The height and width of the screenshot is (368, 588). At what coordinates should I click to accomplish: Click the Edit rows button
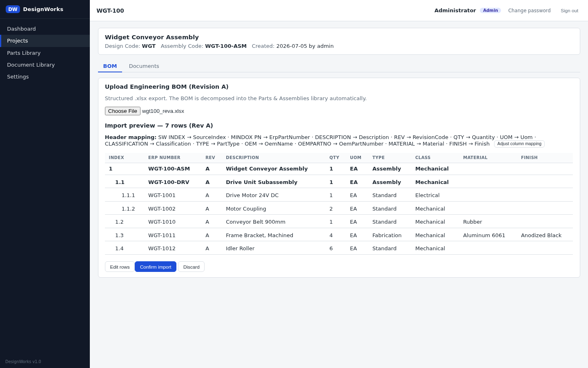120,267
